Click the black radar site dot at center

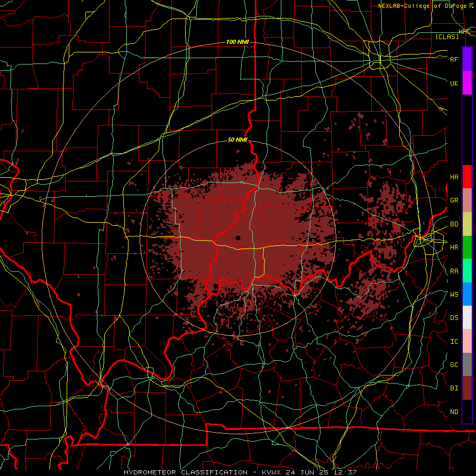click(x=238, y=238)
